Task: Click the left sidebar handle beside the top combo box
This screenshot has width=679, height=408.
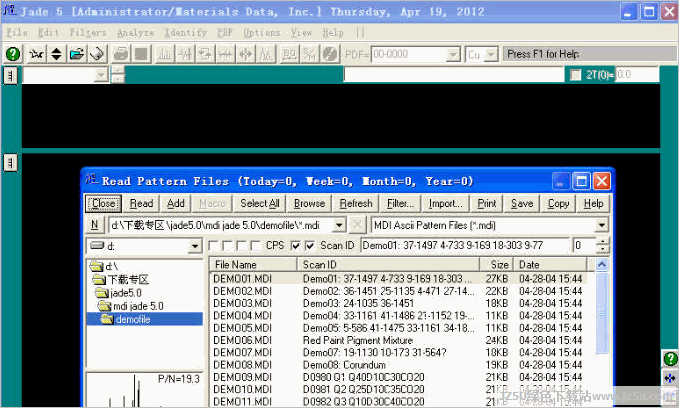Action: click(x=10, y=75)
